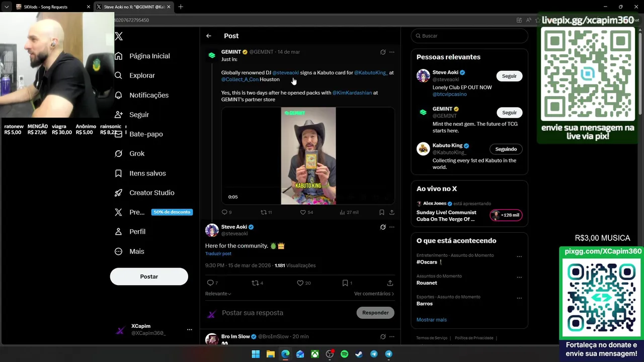Open Grok icon on Bro Im Slow reply
Image resolution: width=644 pixels, height=362 pixels.
point(383,336)
